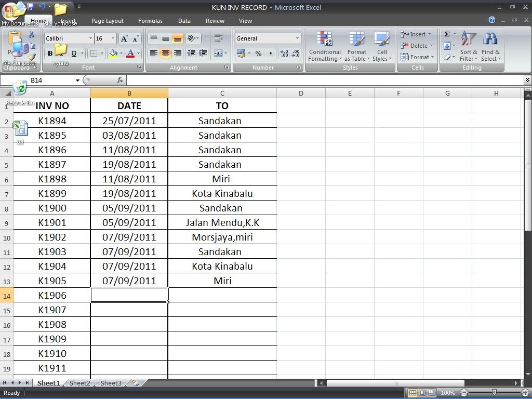Expand the Calibri font name dropdown
The width and height of the screenshot is (532, 399).
(90, 38)
